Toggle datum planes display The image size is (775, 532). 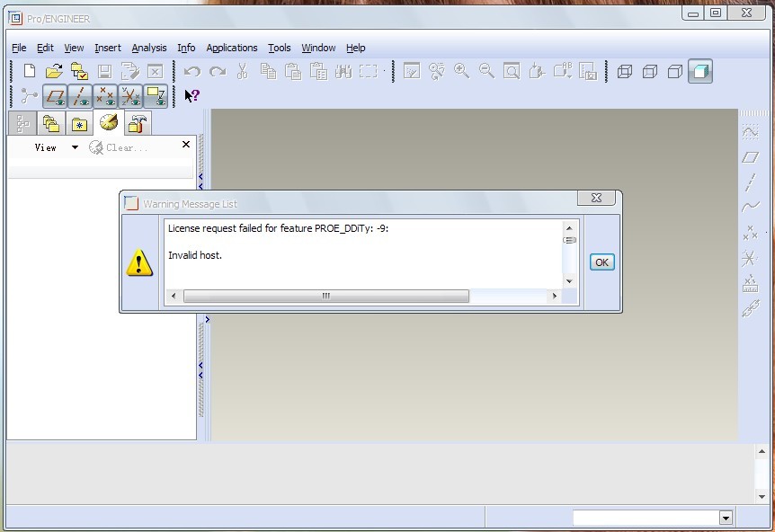[55, 96]
